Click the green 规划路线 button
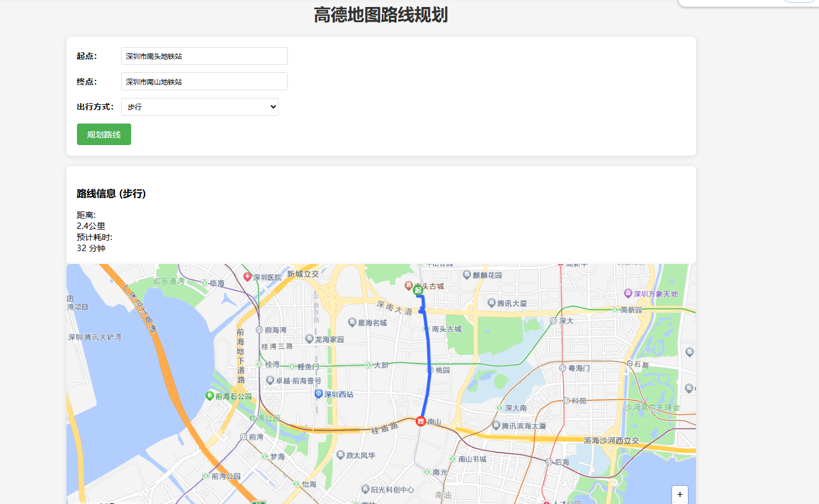This screenshot has width=819, height=504. 104,134
